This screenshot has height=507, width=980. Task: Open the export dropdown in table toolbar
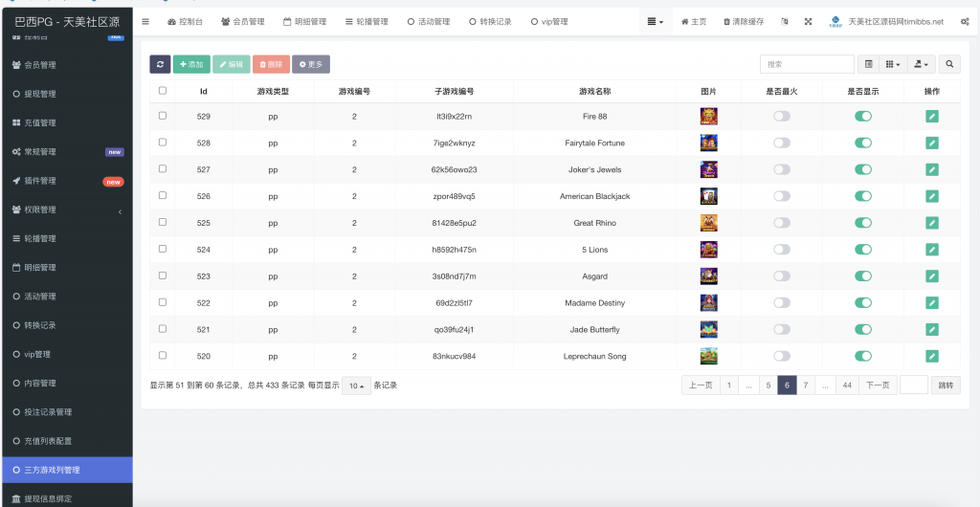[922, 64]
